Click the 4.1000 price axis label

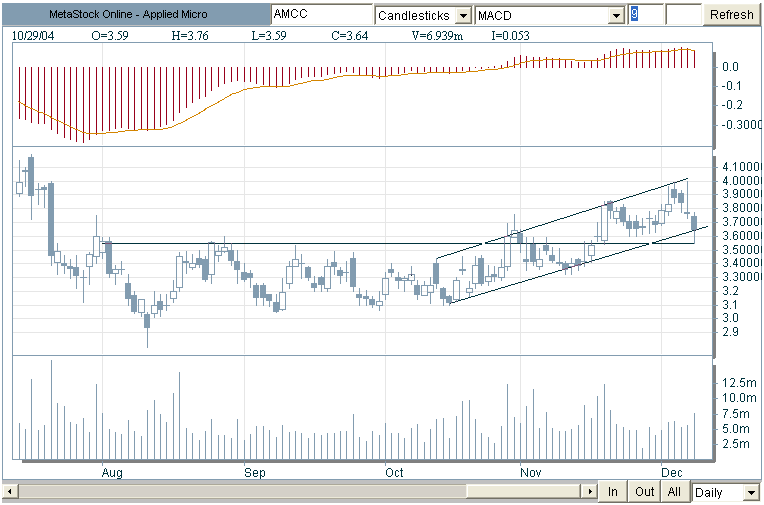click(x=742, y=167)
